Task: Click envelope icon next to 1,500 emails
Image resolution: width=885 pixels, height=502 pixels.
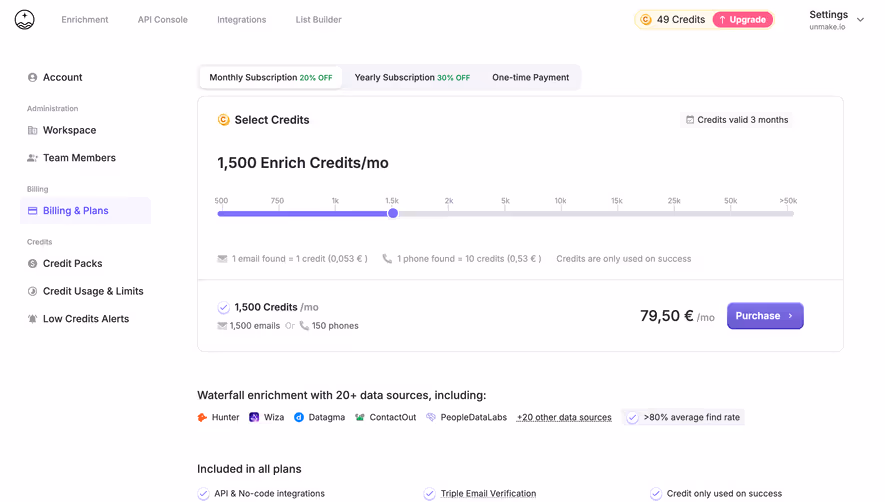Action: (x=222, y=326)
